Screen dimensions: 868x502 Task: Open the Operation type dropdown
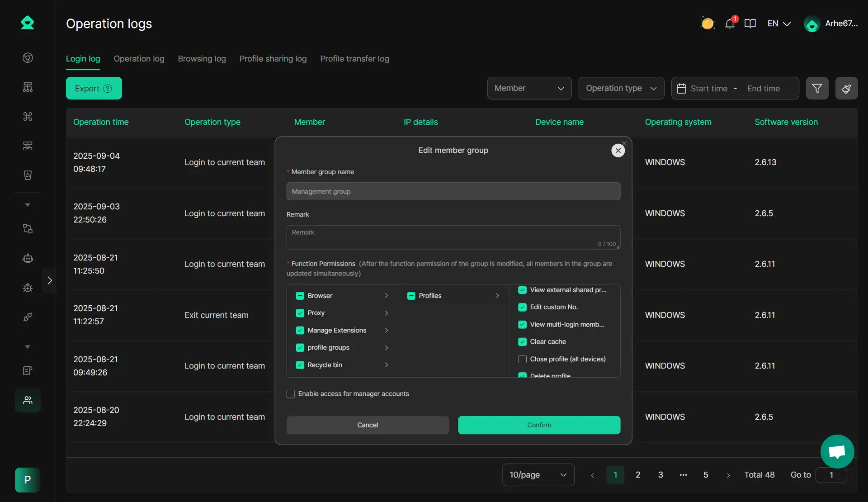621,88
